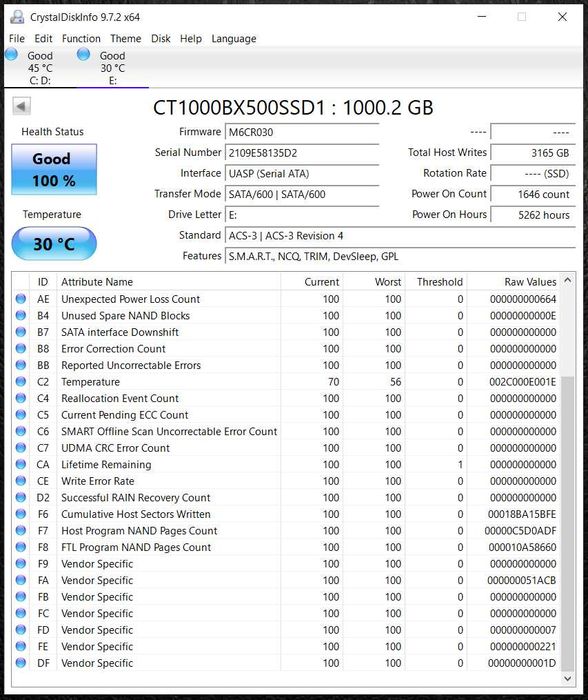Click status orb for C2 Temperature row
This screenshot has height=700, width=588.
pyautogui.click(x=21, y=381)
